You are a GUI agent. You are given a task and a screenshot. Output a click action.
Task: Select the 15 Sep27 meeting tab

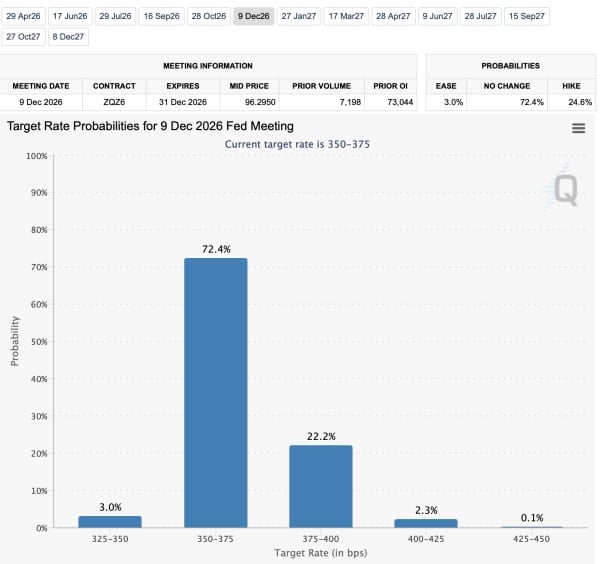[527, 16]
